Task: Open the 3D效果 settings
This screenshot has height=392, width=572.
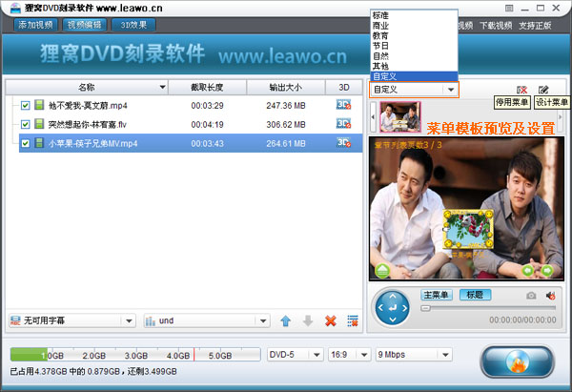Action: tap(133, 25)
